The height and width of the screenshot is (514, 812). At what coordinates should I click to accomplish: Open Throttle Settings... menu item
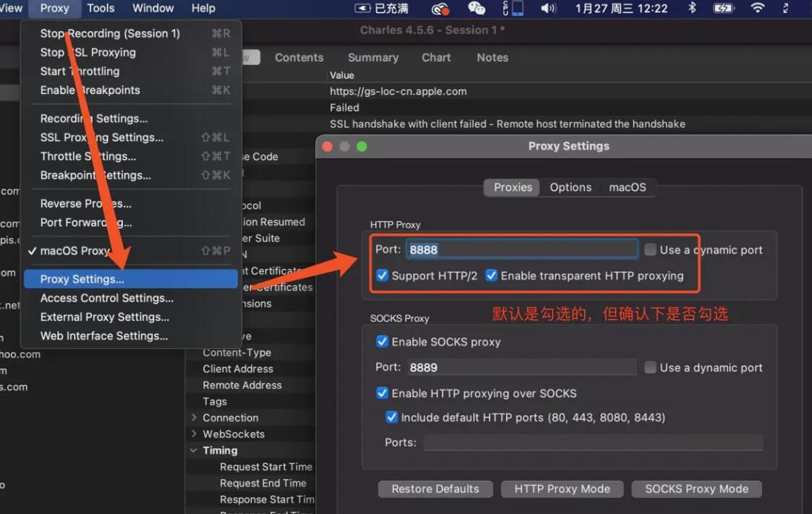point(130,156)
